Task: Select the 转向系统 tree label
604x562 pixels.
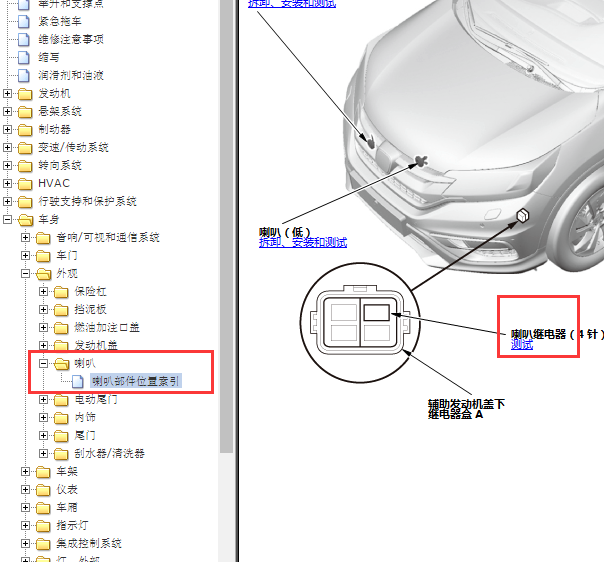Action: coord(60,165)
